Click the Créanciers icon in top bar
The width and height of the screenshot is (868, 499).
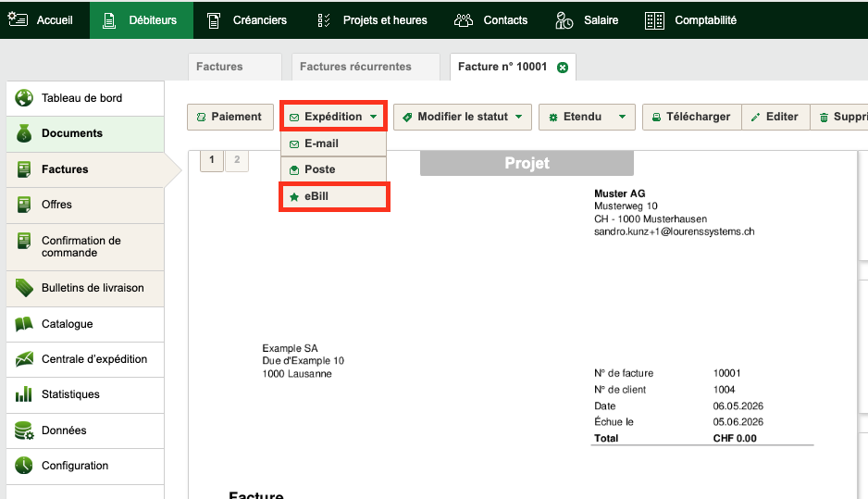214,20
